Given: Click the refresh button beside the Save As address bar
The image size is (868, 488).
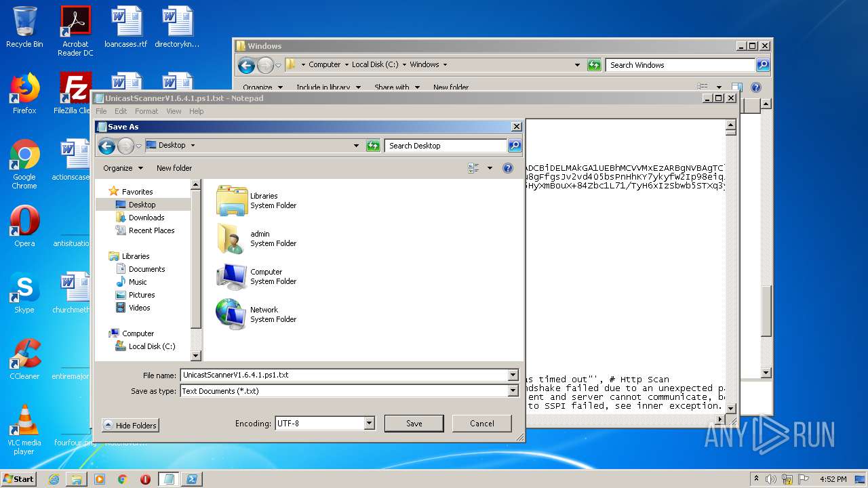Looking at the screenshot, I should click(373, 146).
